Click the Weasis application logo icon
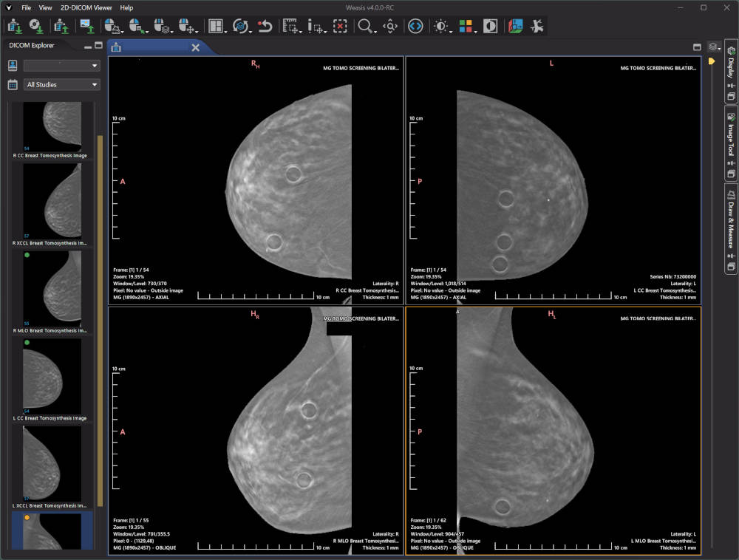This screenshot has width=739, height=560. tap(8, 7)
